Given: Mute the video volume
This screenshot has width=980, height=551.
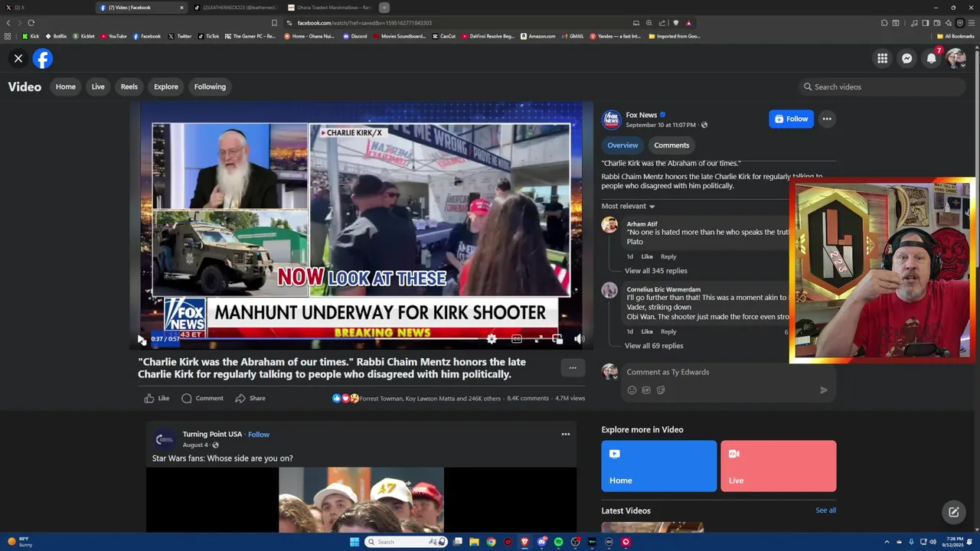Looking at the screenshot, I should [580, 338].
